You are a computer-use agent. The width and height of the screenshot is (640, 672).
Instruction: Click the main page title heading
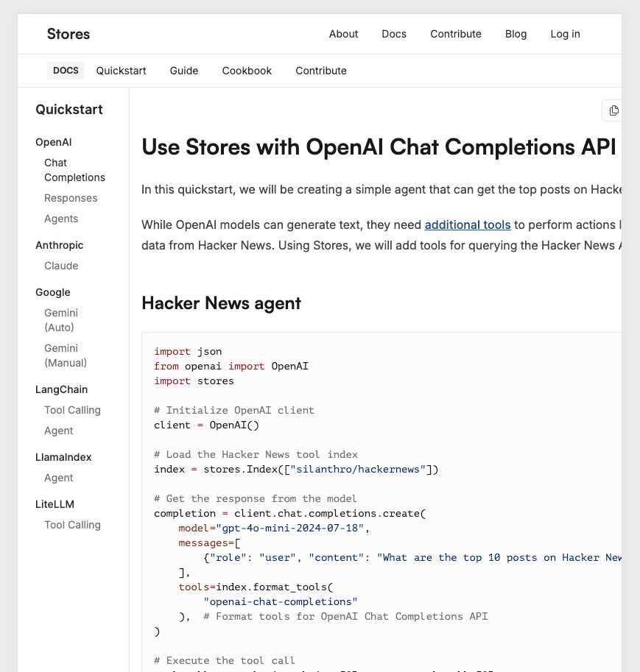tap(379, 147)
